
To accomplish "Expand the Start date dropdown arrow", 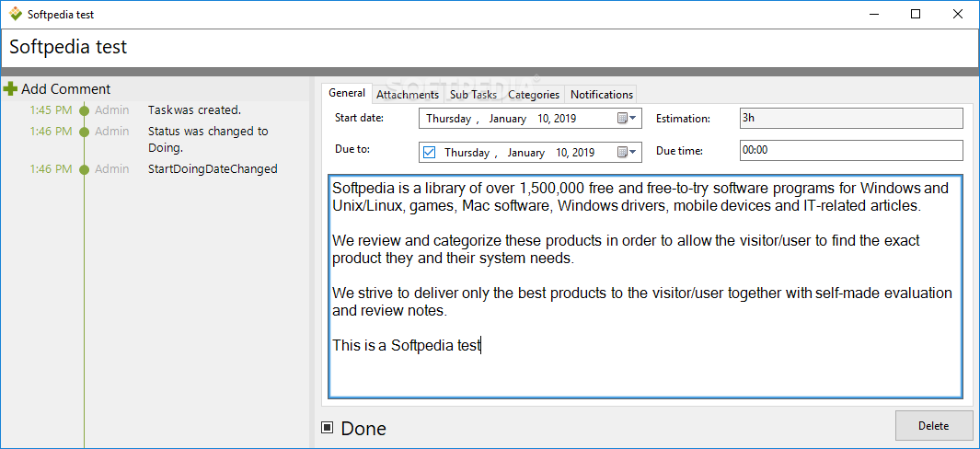I will point(632,118).
